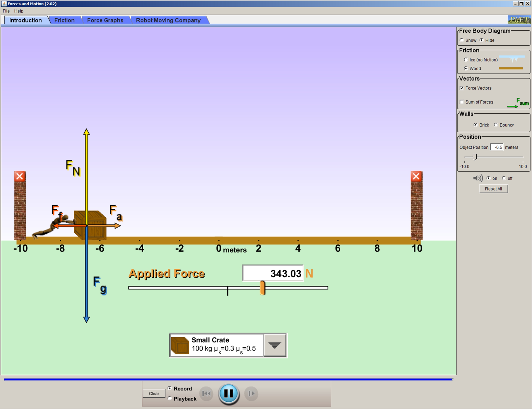Screen dimensions: 532x409
Task: Click the Object Position input field
Action: pos(496,147)
